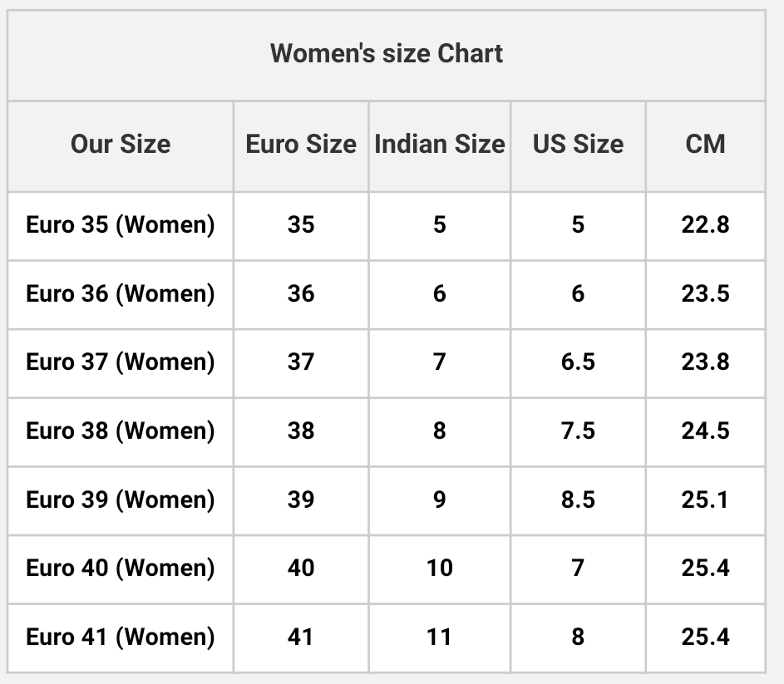Click the Euro Size column header

(x=301, y=144)
